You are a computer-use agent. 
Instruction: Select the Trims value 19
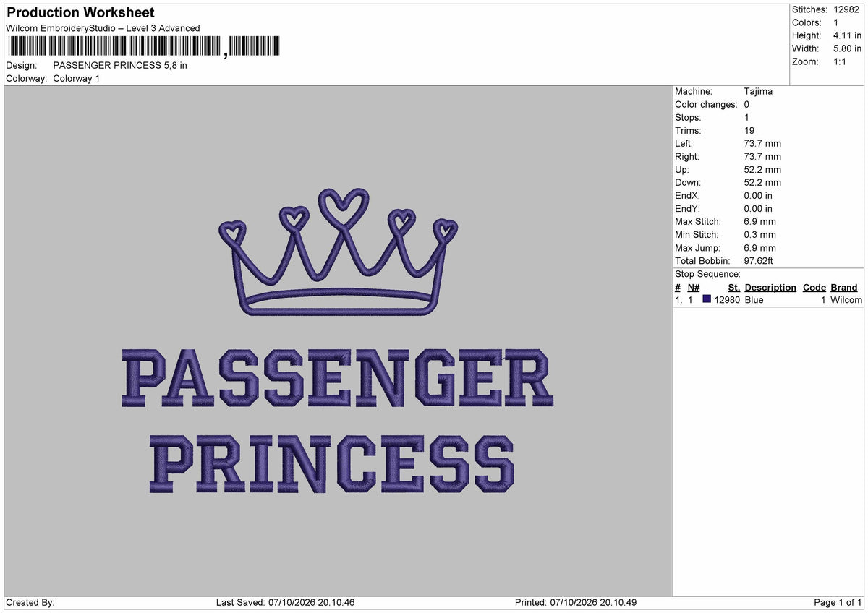coord(749,130)
